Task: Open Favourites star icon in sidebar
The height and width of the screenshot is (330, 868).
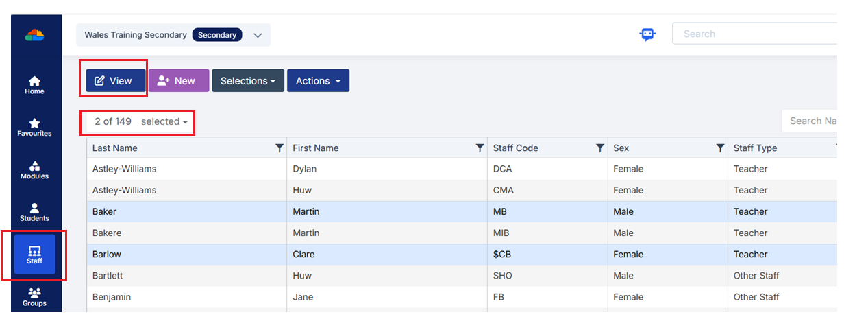Action: (34, 128)
